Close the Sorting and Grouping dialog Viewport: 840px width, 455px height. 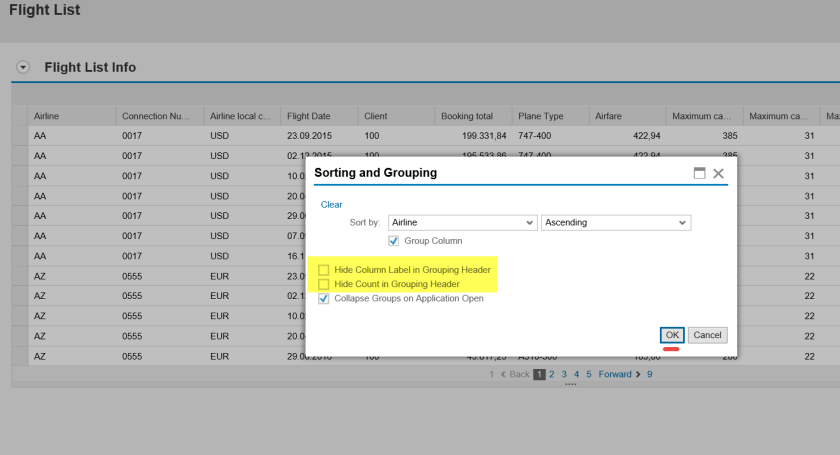(x=718, y=173)
